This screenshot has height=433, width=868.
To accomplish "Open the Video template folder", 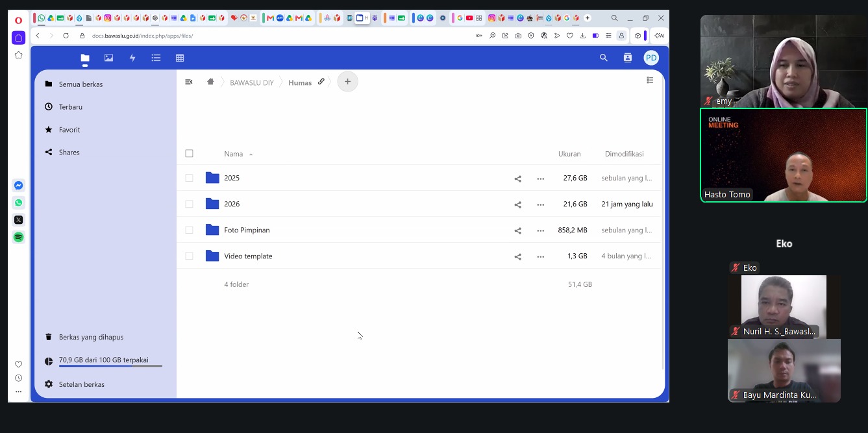I will (x=248, y=256).
